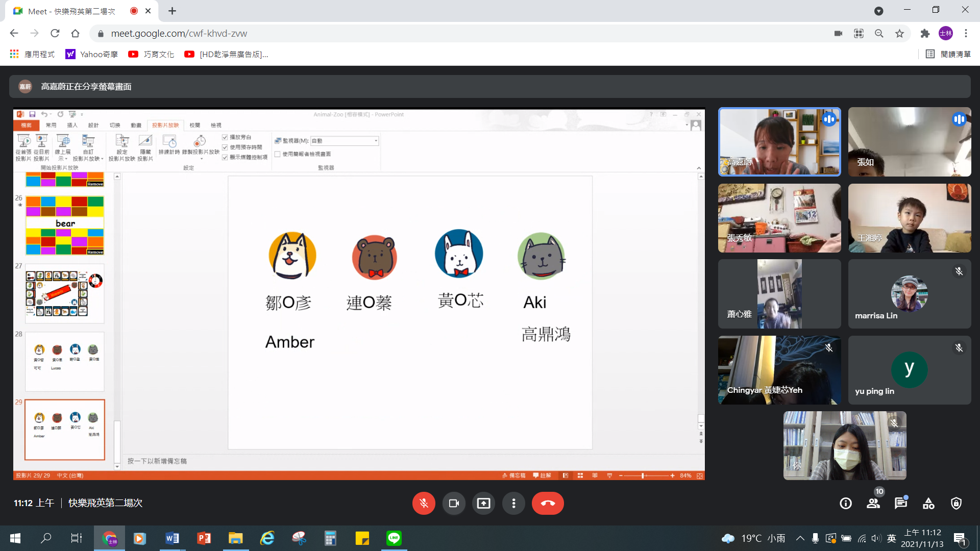The image size is (980, 551).
Task: Click the address bar URL
Action: 179,33
